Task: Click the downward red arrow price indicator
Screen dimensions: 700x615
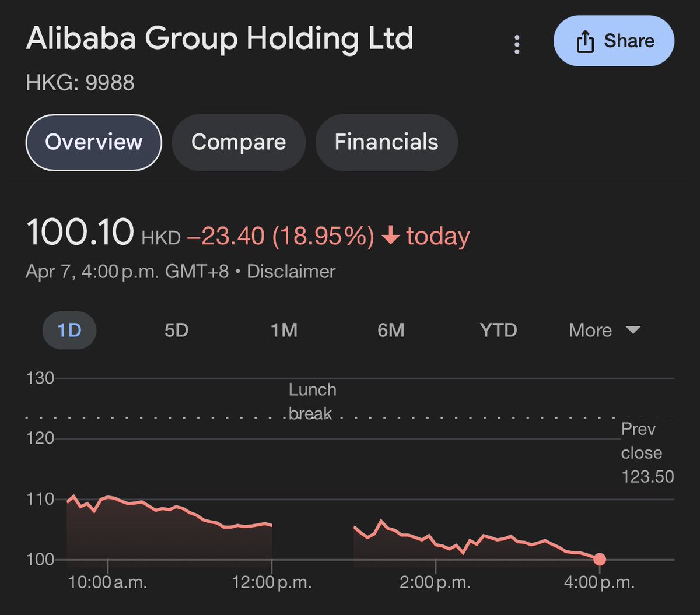Action: (x=392, y=236)
